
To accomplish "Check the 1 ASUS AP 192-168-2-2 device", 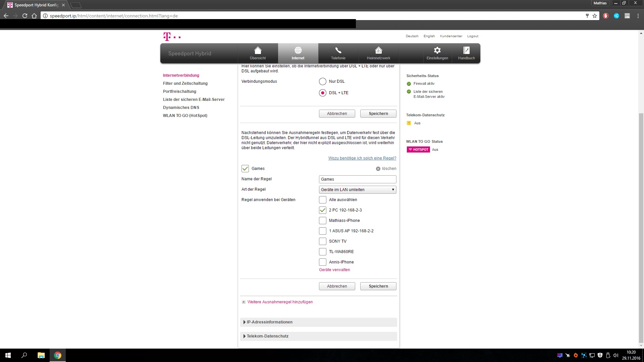I will tap(323, 231).
